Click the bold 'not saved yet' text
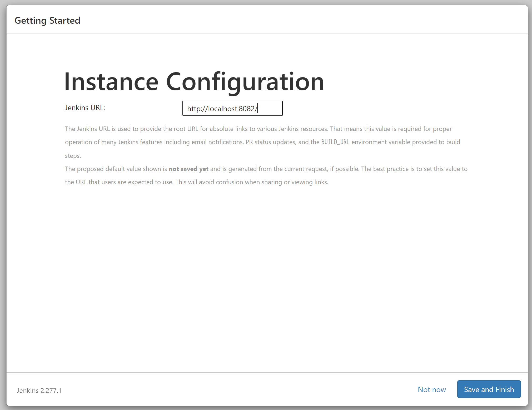 [x=188, y=169]
